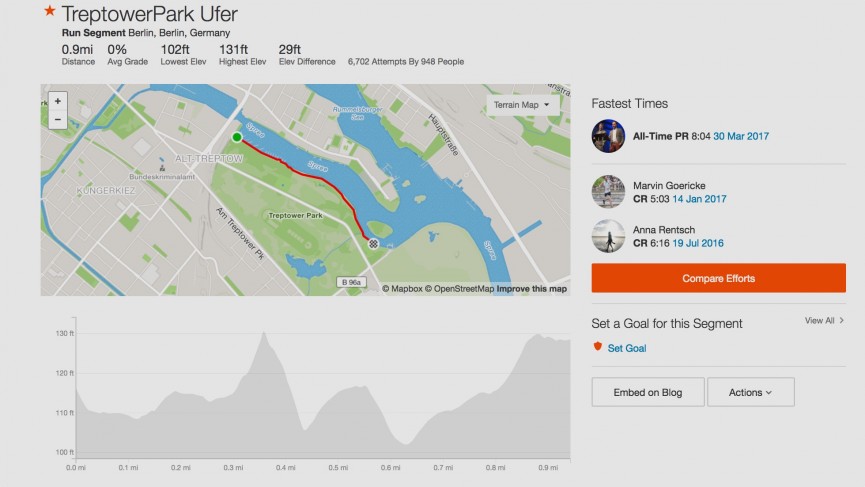Viewport: 865px width, 487px height.
Task: Click the orange star next to segment title
Action: tap(49, 12)
